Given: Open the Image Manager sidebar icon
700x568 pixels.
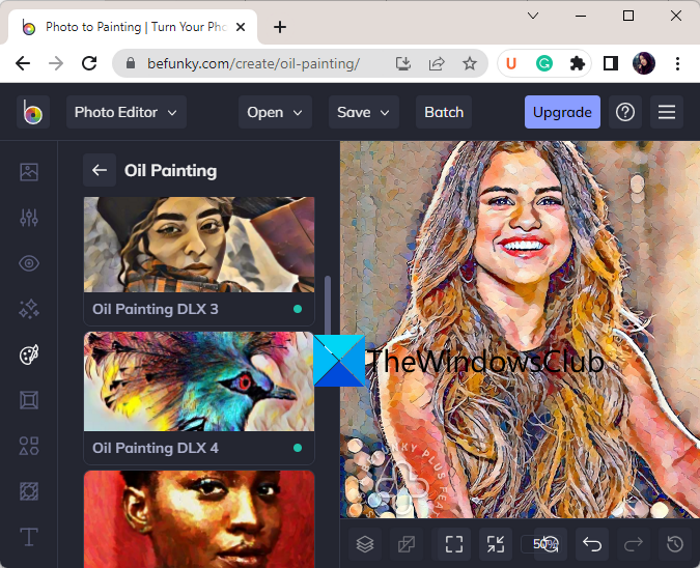Looking at the screenshot, I should [29, 172].
